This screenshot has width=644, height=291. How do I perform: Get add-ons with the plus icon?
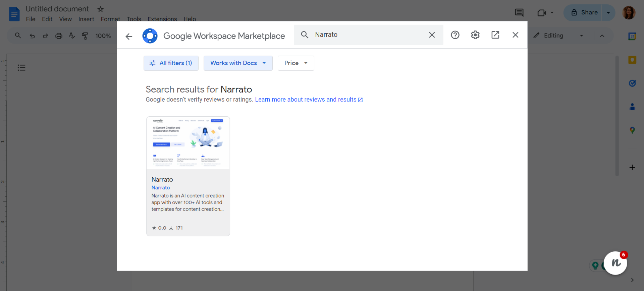[x=632, y=167]
